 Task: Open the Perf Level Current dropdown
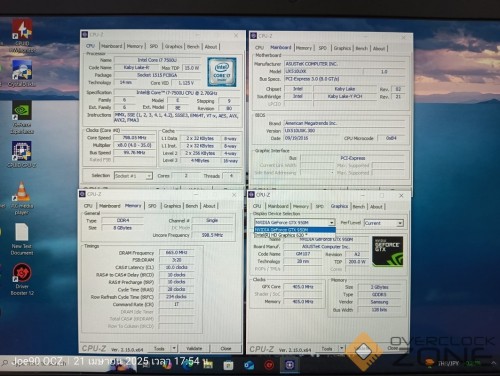pyautogui.click(x=384, y=223)
